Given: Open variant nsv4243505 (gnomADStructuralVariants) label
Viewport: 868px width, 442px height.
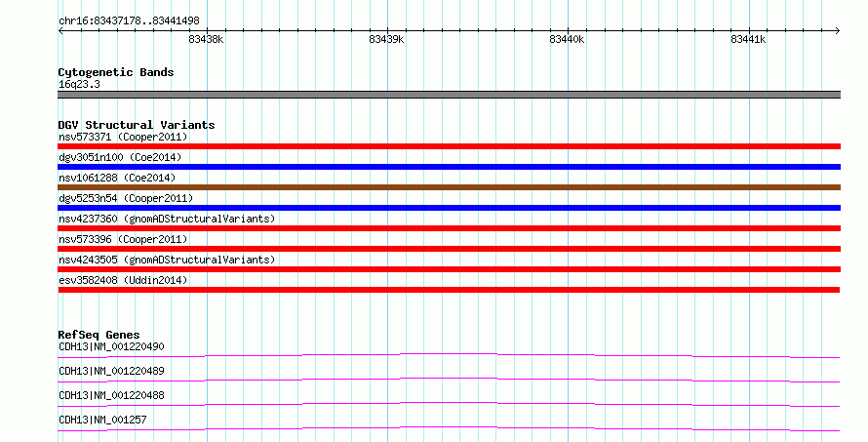Looking at the screenshot, I should [167, 260].
